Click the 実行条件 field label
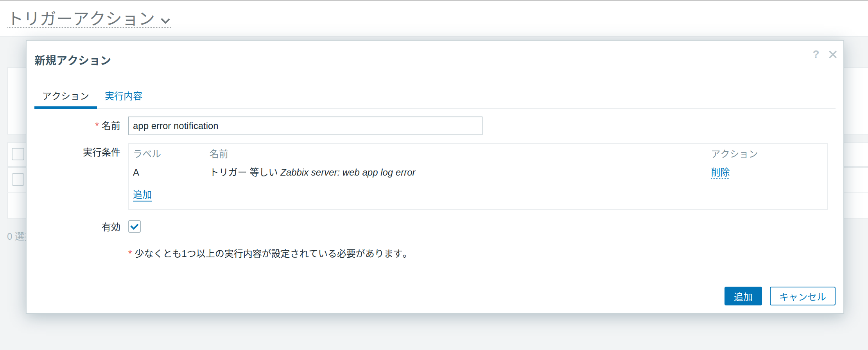 tap(102, 152)
